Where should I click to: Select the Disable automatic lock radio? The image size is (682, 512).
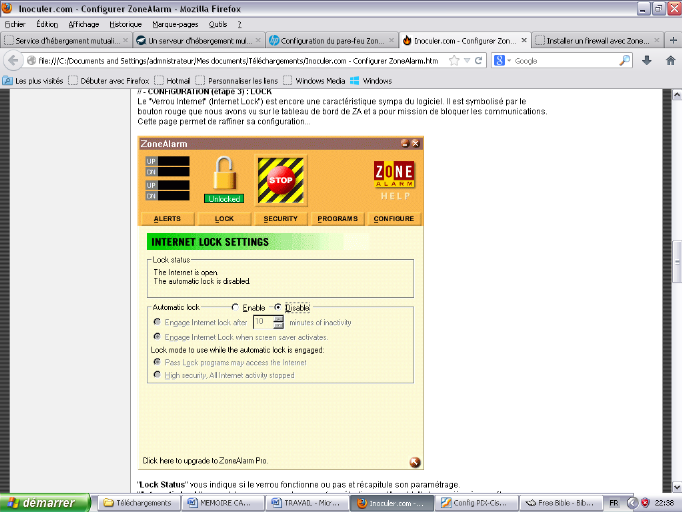click(277, 307)
